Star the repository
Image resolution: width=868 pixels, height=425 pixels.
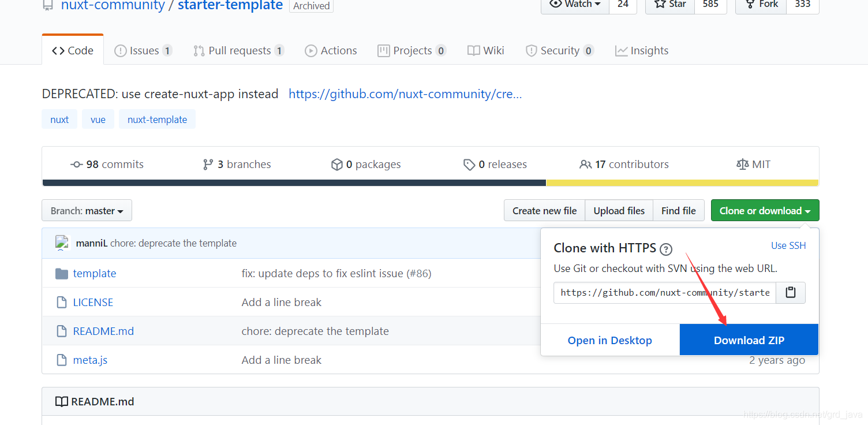click(x=670, y=4)
